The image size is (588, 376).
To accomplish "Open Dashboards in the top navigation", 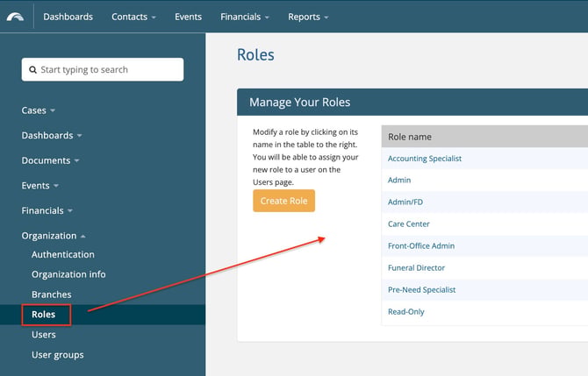I will pyautogui.click(x=68, y=17).
